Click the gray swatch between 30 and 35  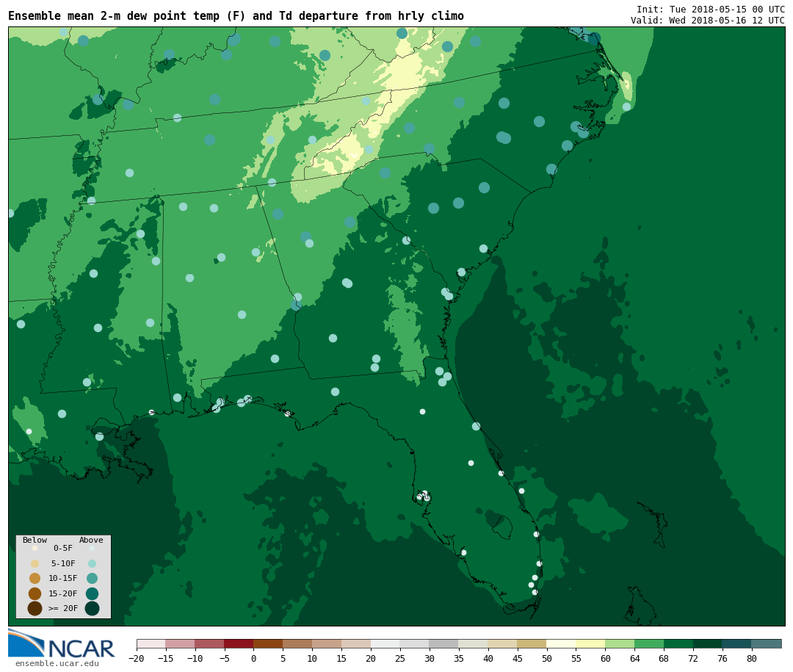point(444,644)
